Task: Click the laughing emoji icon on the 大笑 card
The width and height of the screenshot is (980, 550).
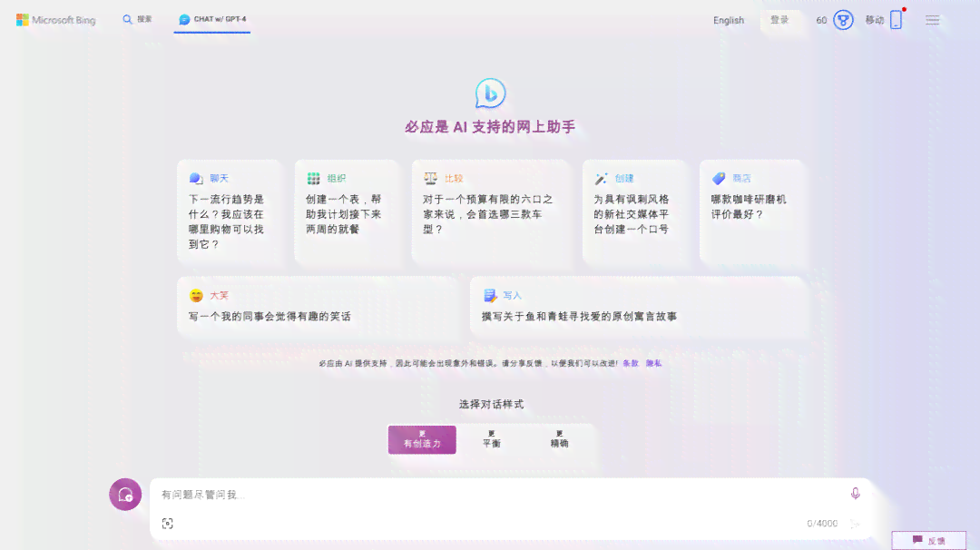Action: [196, 295]
